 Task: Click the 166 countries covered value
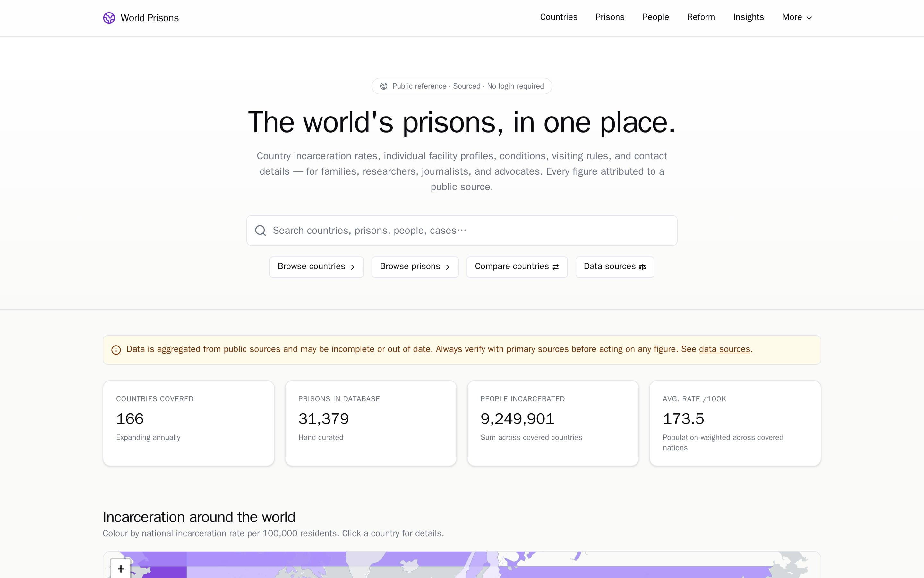click(130, 419)
